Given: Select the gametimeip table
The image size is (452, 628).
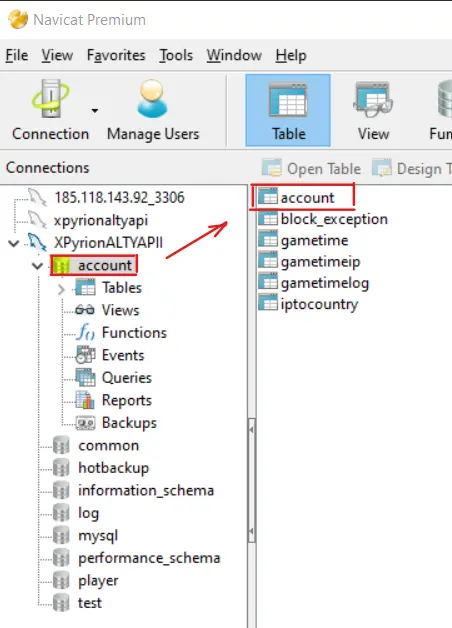Looking at the screenshot, I should pyautogui.click(x=320, y=262).
